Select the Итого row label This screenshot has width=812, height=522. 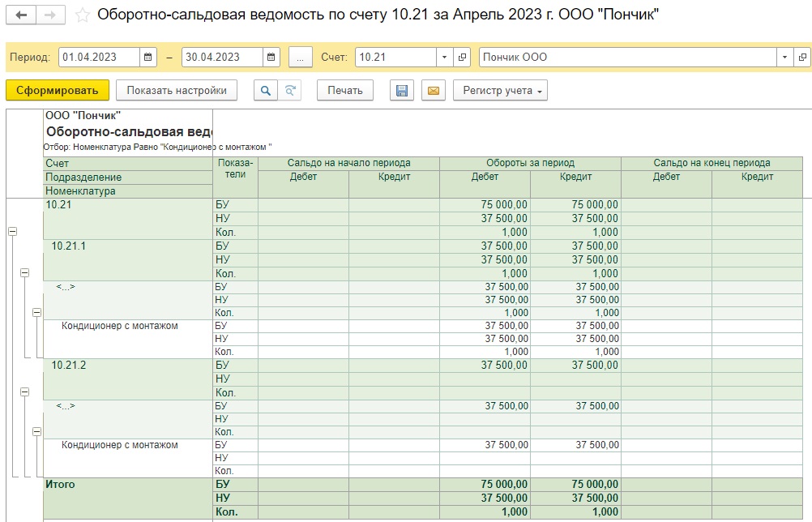[x=60, y=484]
